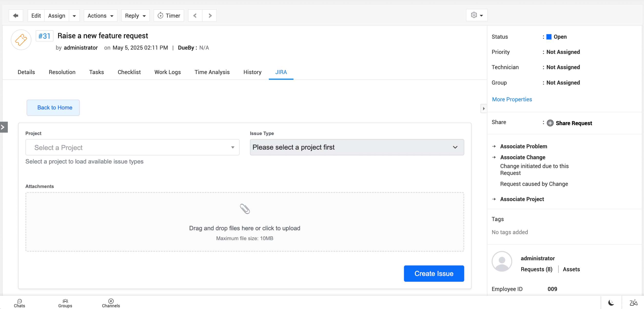Click the blue Open status swatch
This screenshot has height=309, width=644.
[x=549, y=37]
